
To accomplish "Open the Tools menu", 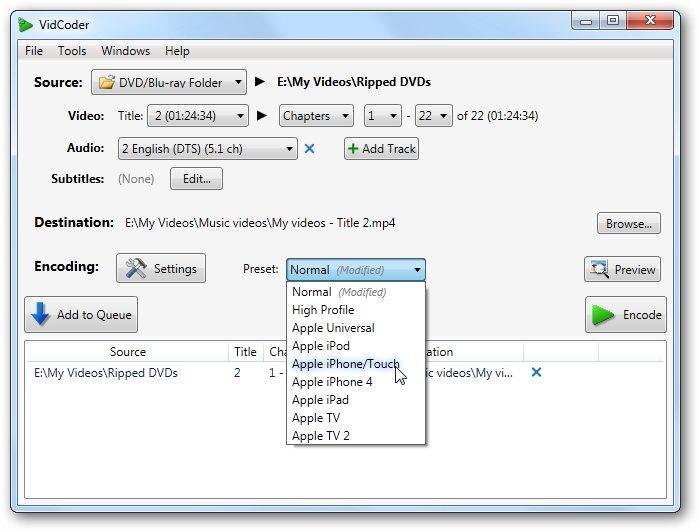I will coord(72,51).
